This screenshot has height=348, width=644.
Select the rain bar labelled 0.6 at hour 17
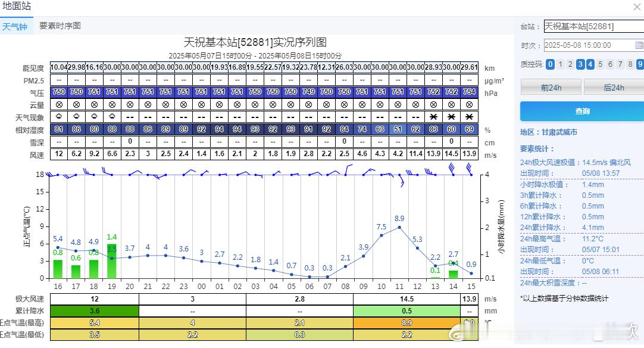[76, 272]
